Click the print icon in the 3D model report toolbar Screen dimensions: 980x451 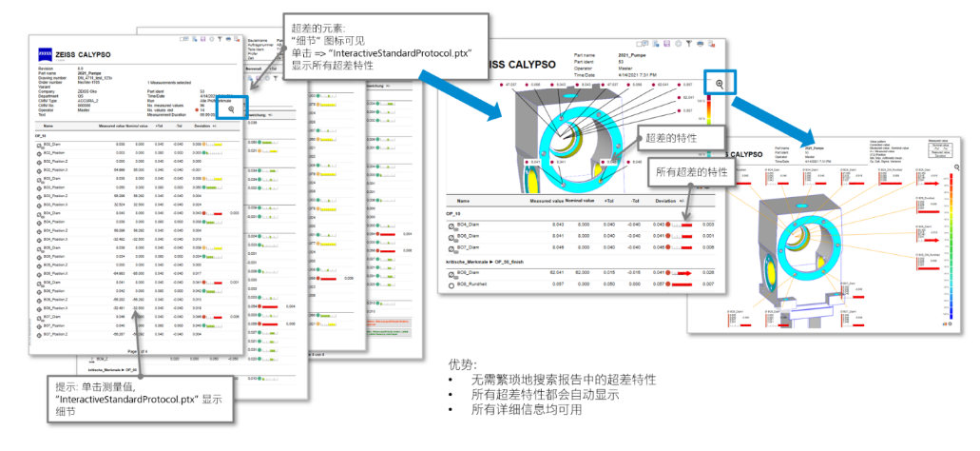pos(700,43)
